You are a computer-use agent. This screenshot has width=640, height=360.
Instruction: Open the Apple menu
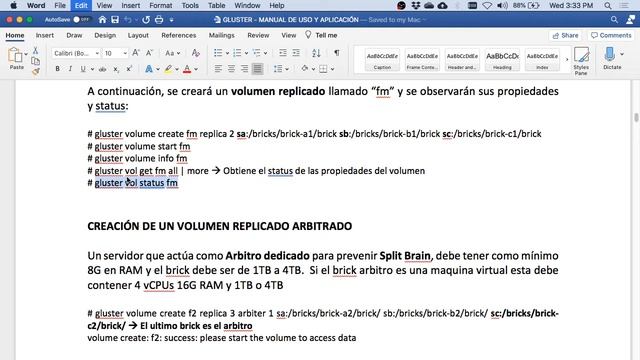tap(13, 5)
